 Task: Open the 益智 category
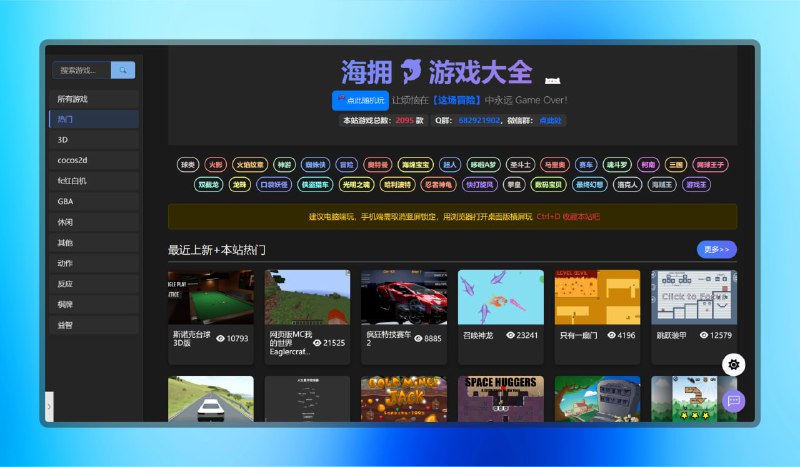(x=94, y=325)
